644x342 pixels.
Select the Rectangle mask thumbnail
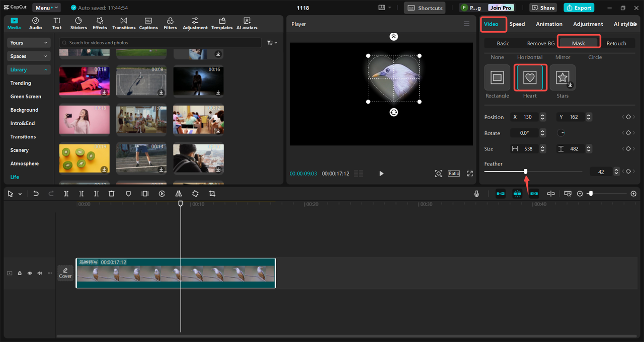click(x=497, y=77)
